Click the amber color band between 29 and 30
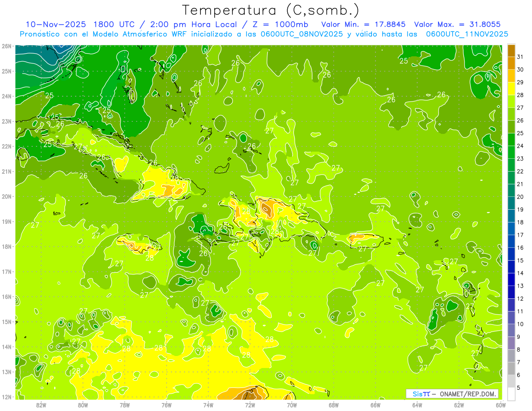Image resolution: width=532 pixels, height=411 pixels. point(511,76)
